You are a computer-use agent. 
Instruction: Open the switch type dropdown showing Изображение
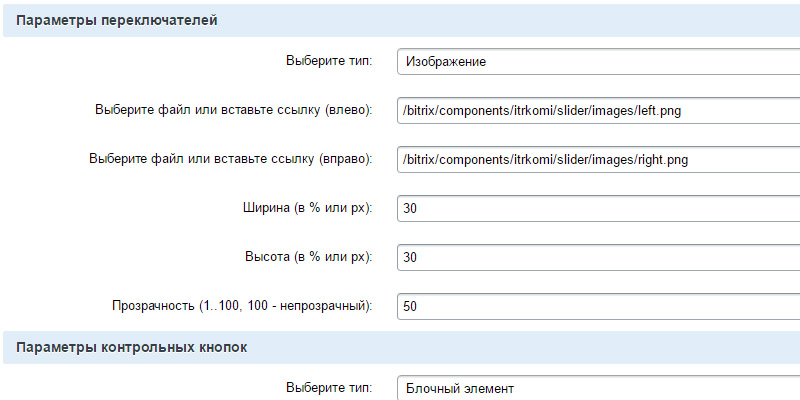(597, 61)
